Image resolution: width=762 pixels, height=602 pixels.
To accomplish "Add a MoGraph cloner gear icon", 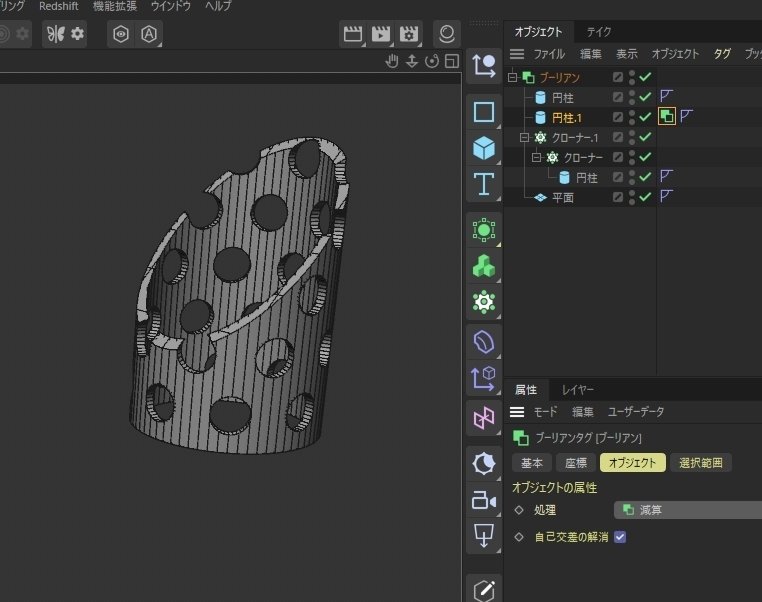I will tap(484, 302).
